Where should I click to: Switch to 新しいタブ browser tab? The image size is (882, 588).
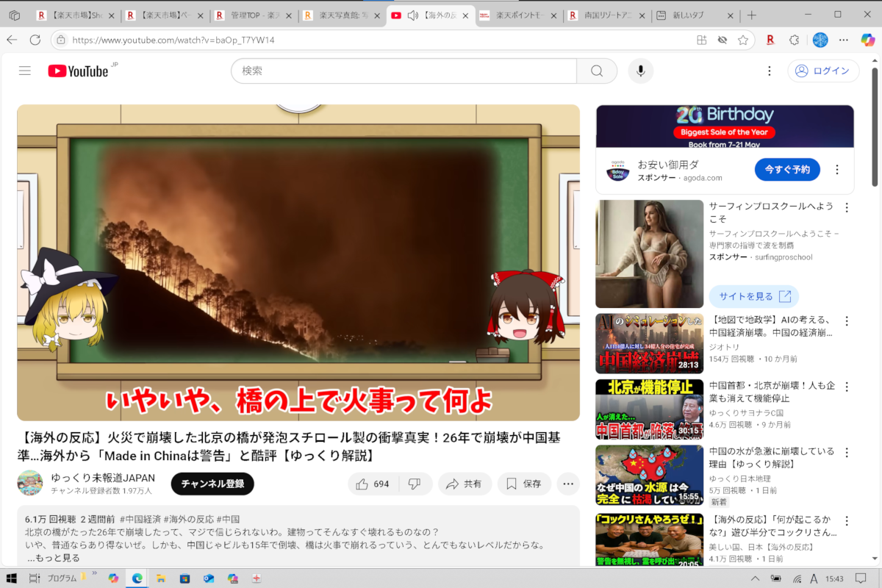click(x=695, y=15)
